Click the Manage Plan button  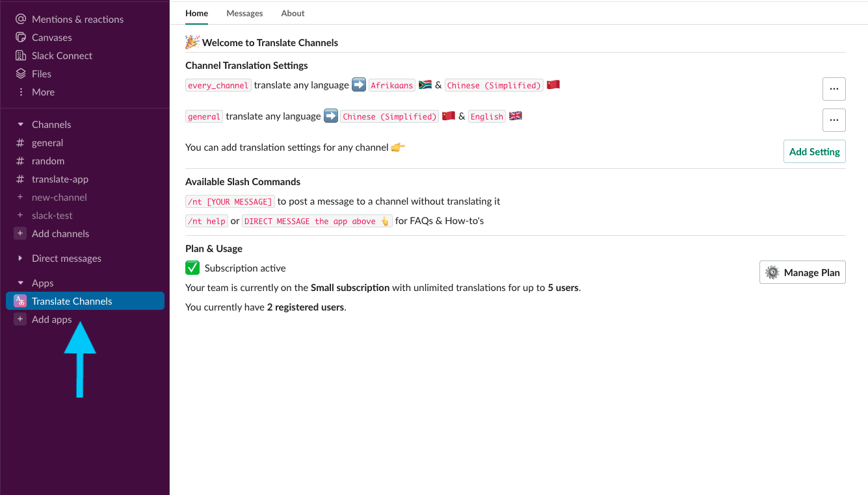tap(802, 273)
